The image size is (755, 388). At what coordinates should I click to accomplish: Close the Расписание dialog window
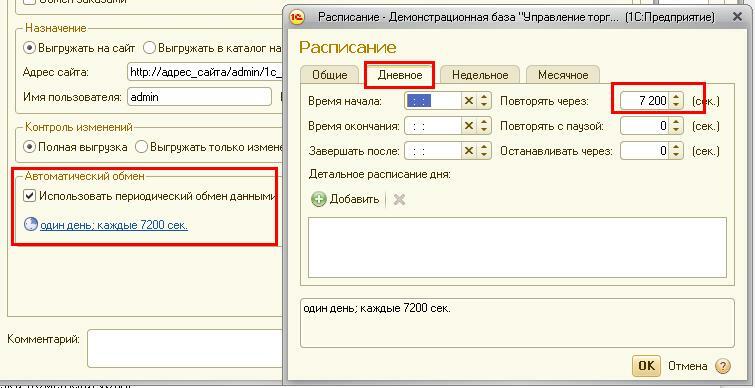[736, 17]
